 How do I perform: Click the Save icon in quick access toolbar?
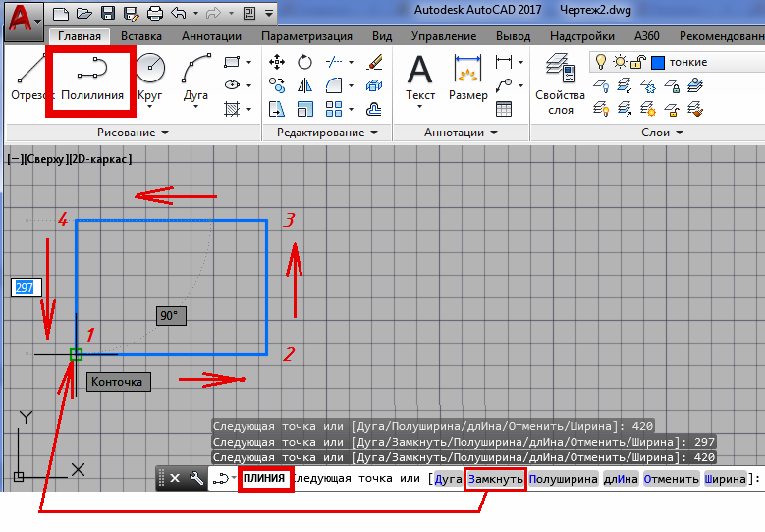point(107,14)
